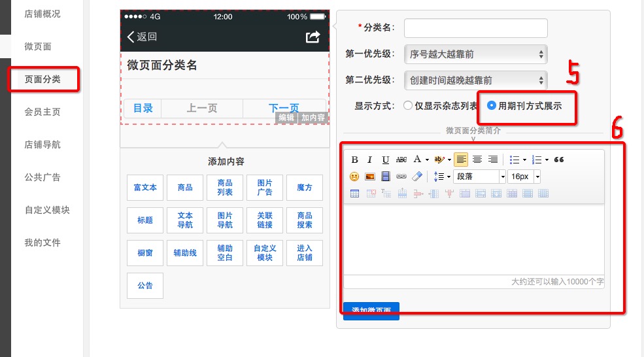Tap the share icon in phone preview
Screen dimensions: 644x357
(x=313, y=37)
